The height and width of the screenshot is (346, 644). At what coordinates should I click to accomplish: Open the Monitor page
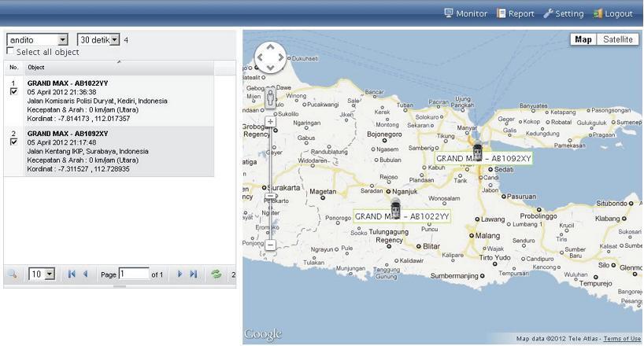(x=466, y=13)
